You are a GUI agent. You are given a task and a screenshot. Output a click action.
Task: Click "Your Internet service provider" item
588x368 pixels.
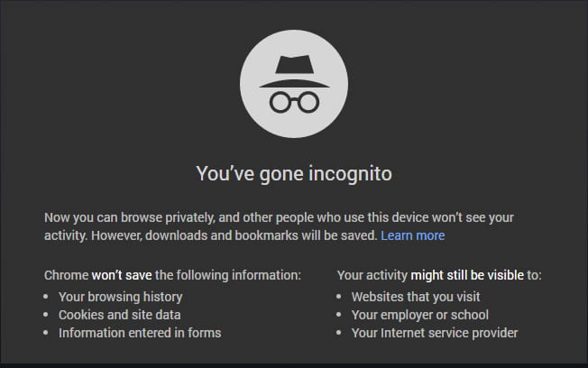[x=435, y=333]
